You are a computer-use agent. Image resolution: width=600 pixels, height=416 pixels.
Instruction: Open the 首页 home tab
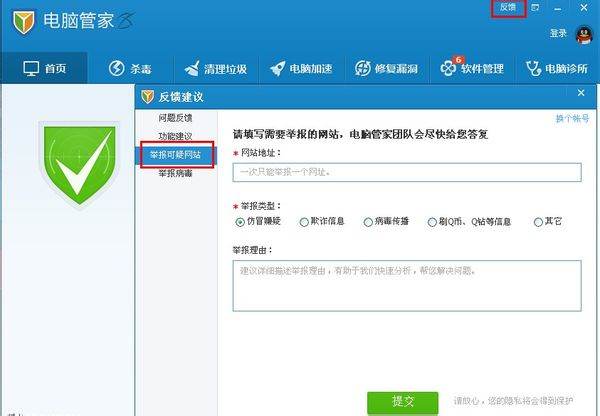[x=44, y=69]
